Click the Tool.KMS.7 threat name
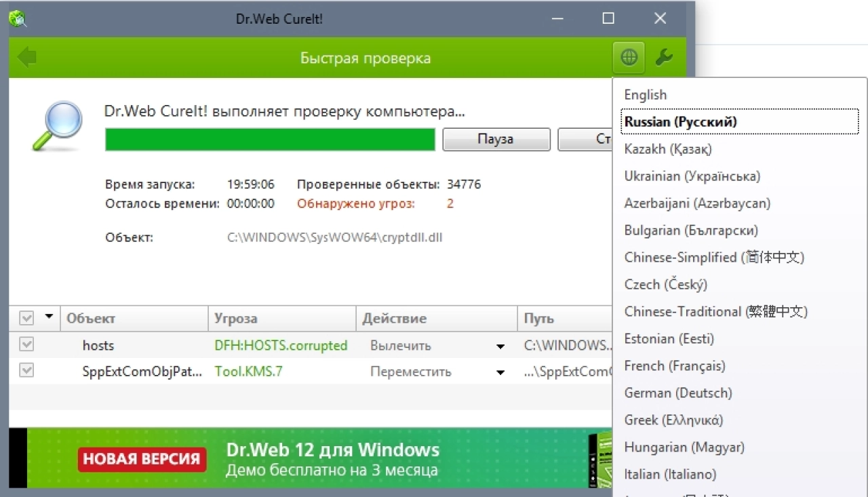This screenshot has height=497, width=868. click(x=248, y=372)
